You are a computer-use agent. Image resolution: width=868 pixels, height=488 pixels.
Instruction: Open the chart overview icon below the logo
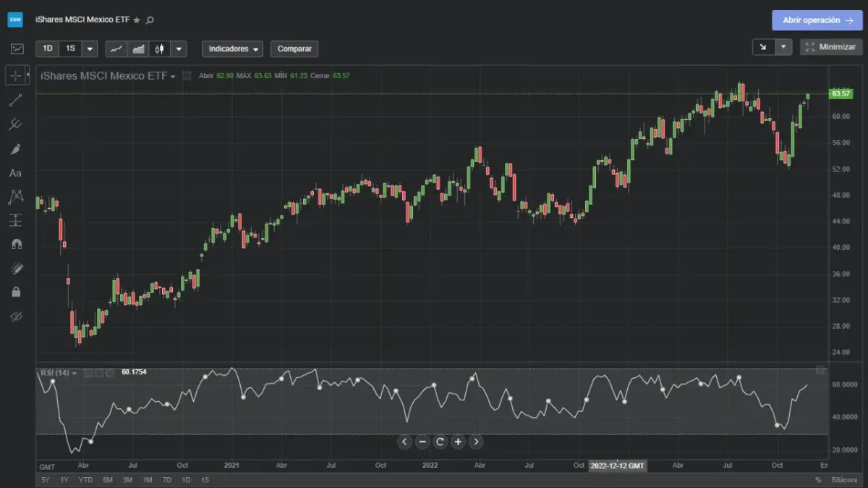tap(17, 49)
